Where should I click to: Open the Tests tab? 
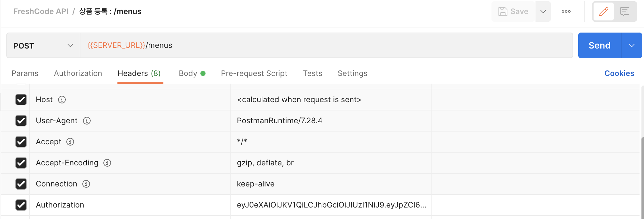pyautogui.click(x=312, y=73)
